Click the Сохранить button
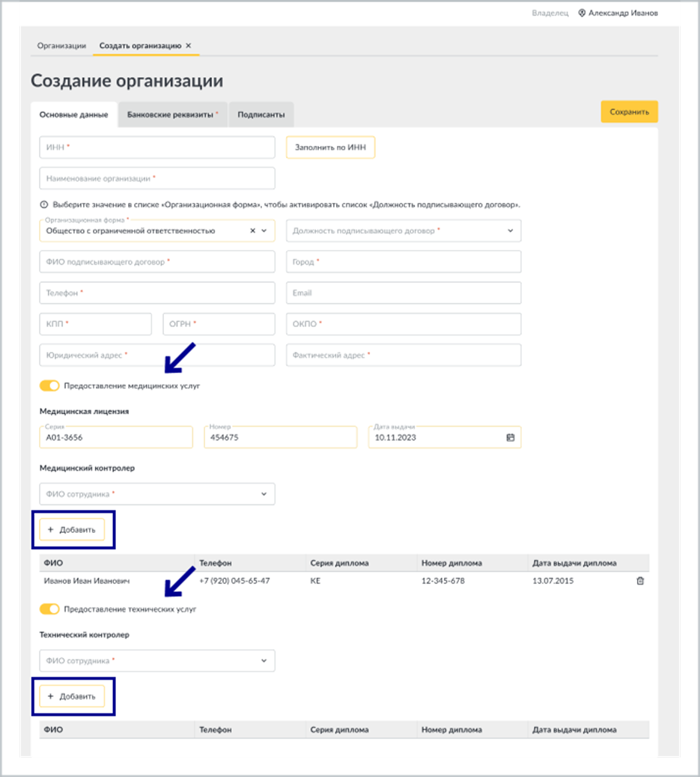Image resolution: width=700 pixels, height=777 pixels. 629,112
